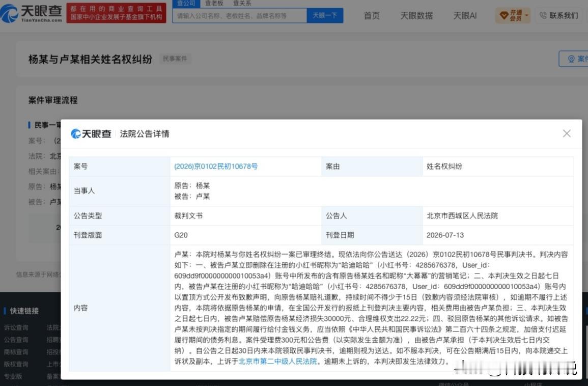This screenshot has width=588, height=386.
Task: Click the 快速链接 footer heading
Action: (x=24, y=311)
